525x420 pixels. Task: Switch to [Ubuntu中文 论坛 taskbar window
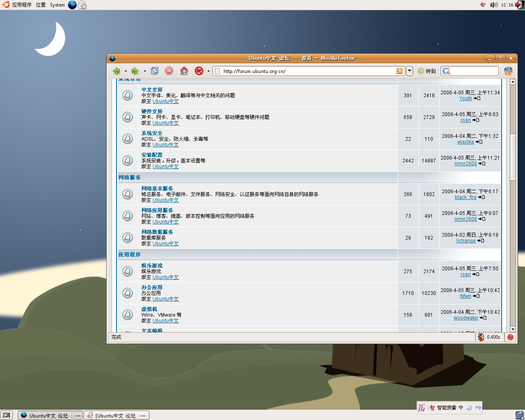[x=116, y=415]
